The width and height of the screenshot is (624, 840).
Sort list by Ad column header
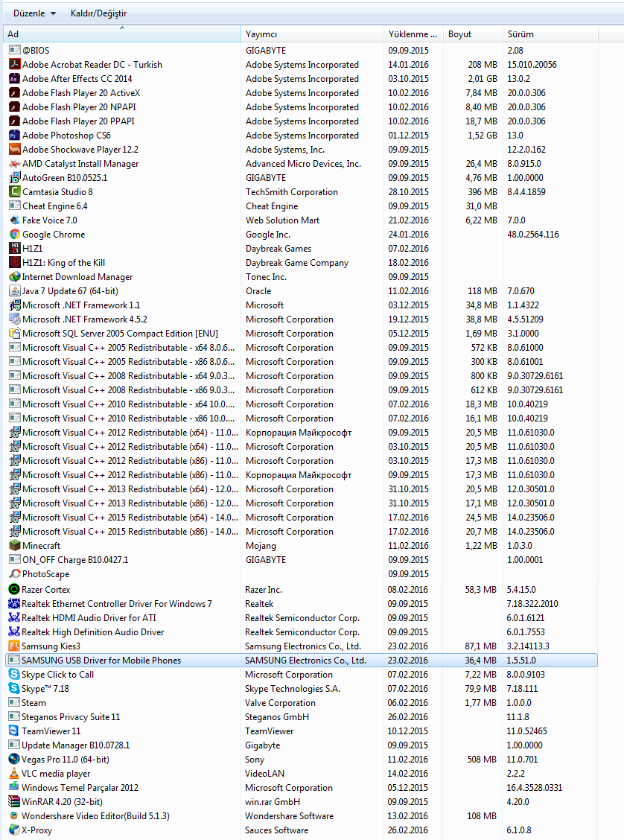(122, 34)
